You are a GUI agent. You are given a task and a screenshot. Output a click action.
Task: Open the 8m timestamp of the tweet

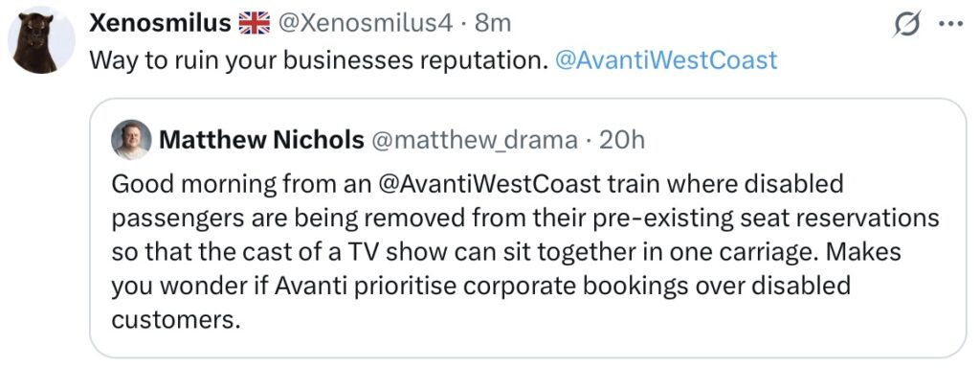click(493, 23)
